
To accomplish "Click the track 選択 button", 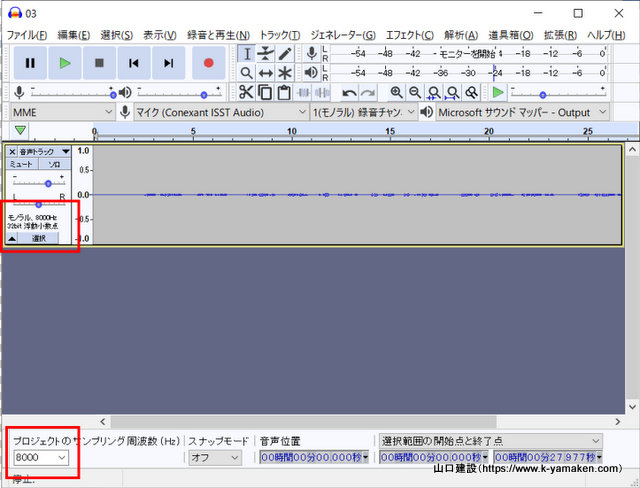I will pyautogui.click(x=39, y=238).
